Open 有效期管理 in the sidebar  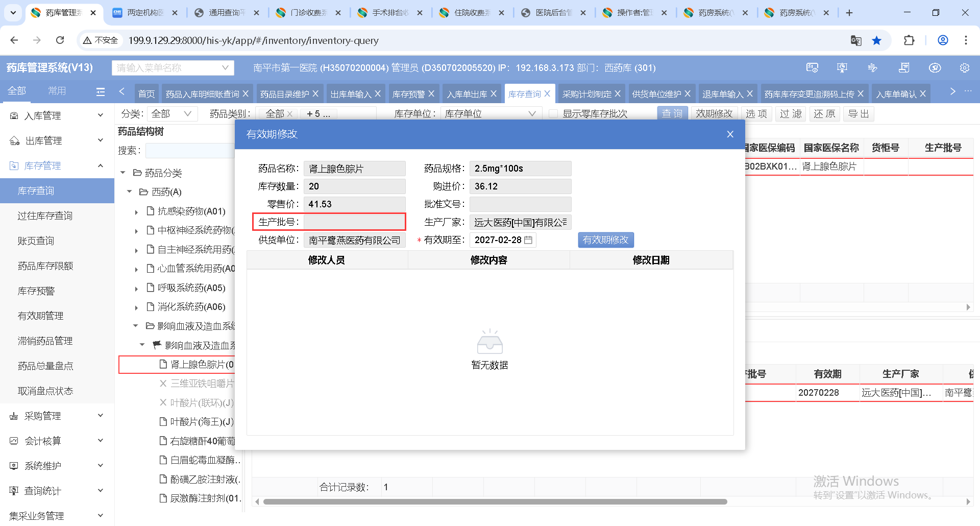coord(57,316)
